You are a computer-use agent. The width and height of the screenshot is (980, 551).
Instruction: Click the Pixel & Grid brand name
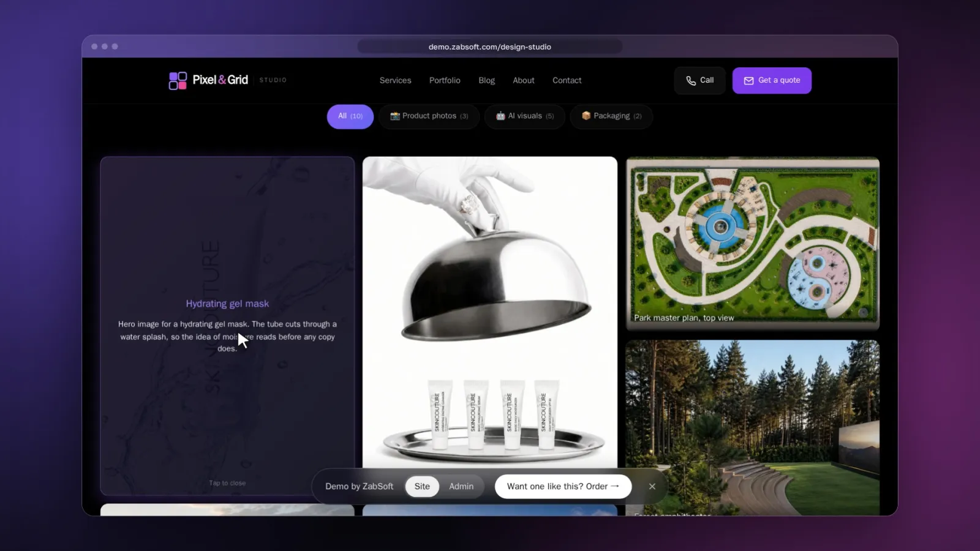(221, 80)
